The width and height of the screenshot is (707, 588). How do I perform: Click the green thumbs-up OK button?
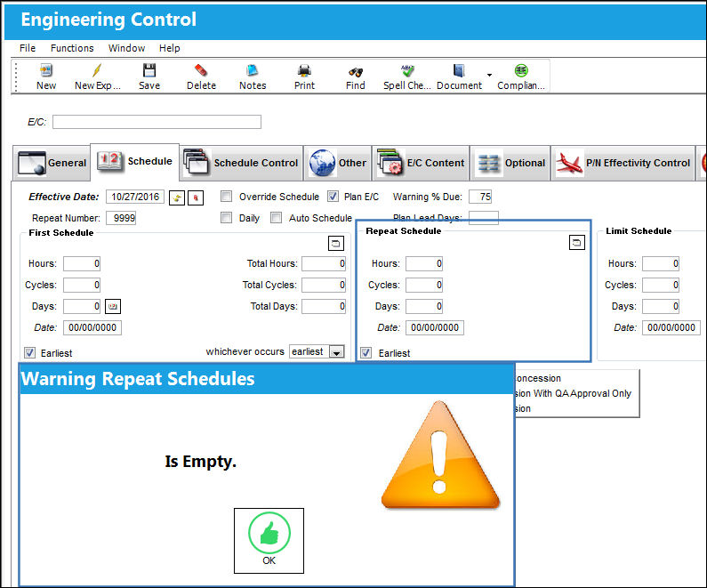pyautogui.click(x=269, y=541)
